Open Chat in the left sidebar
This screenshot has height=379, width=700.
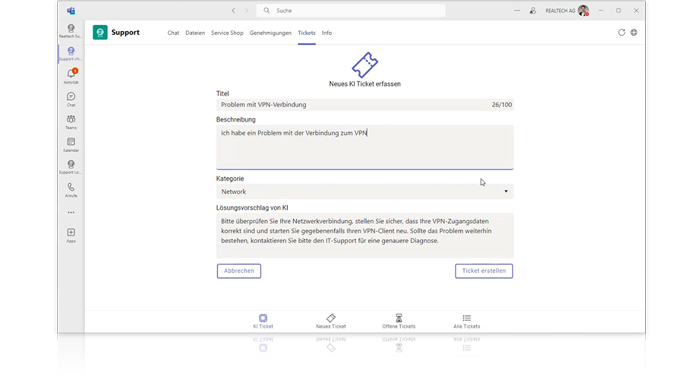coord(71,99)
